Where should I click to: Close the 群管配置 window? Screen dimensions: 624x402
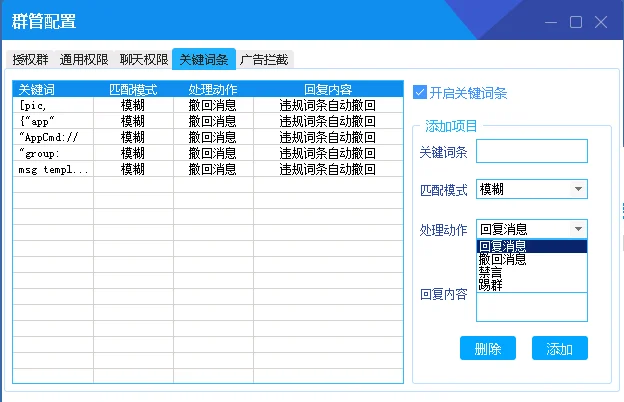601,22
